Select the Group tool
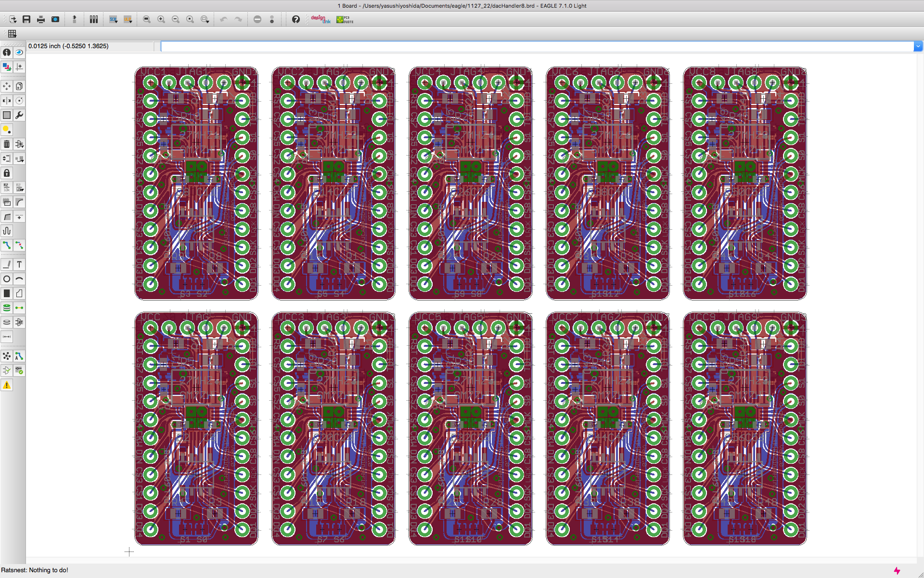This screenshot has width=924, height=578. [x=7, y=115]
